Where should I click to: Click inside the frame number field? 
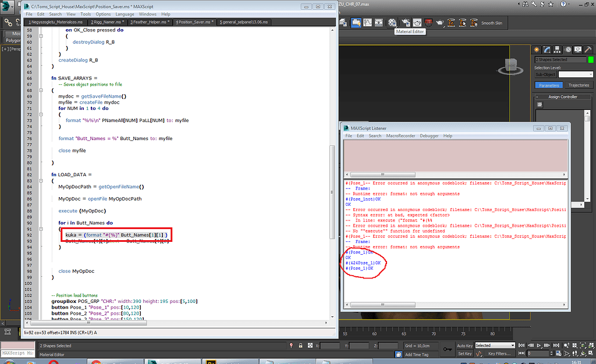538,353
